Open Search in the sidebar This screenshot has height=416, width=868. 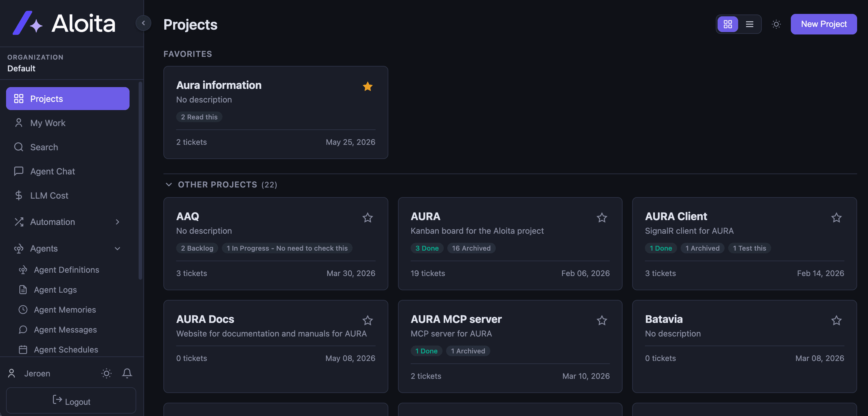(x=68, y=147)
